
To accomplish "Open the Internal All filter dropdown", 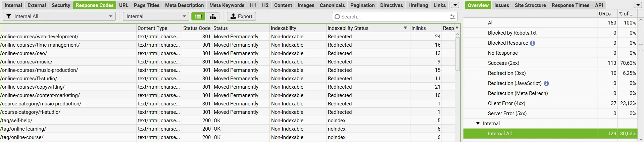I will pyautogui.click(x=59, y=16).
